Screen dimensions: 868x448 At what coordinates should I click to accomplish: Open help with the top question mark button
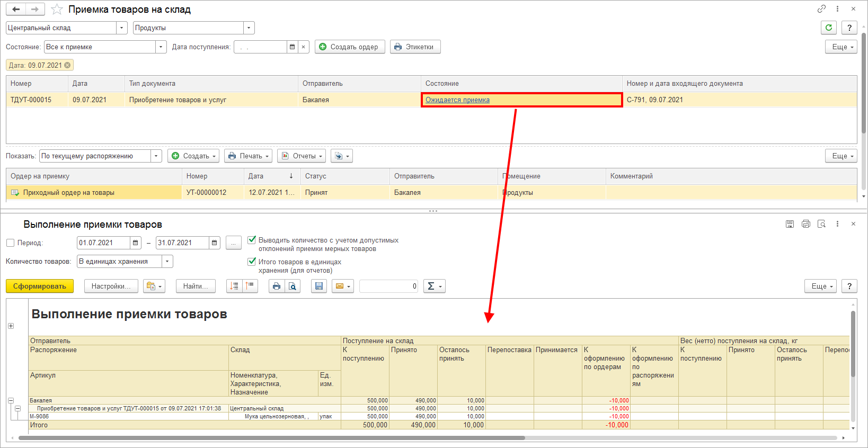pyautogui.click(x=849, y=28)
